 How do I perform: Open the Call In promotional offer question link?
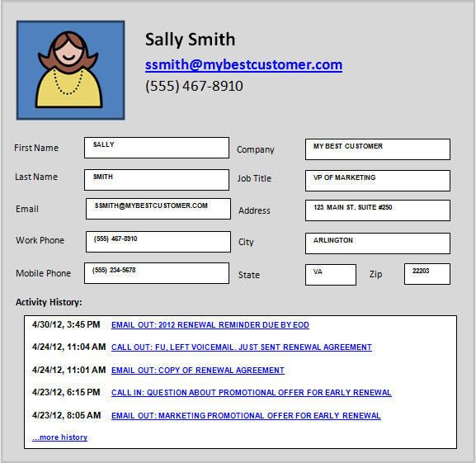point(252,393)
